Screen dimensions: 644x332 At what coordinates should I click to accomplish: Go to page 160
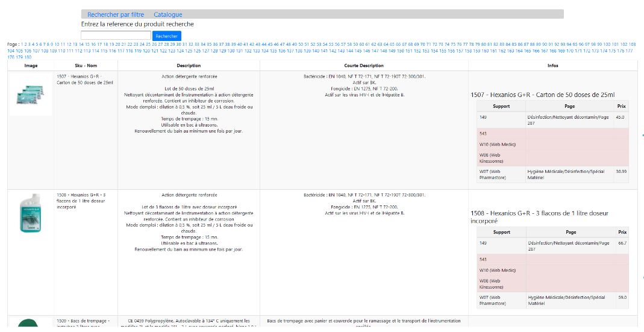click(x=484, y=51)
